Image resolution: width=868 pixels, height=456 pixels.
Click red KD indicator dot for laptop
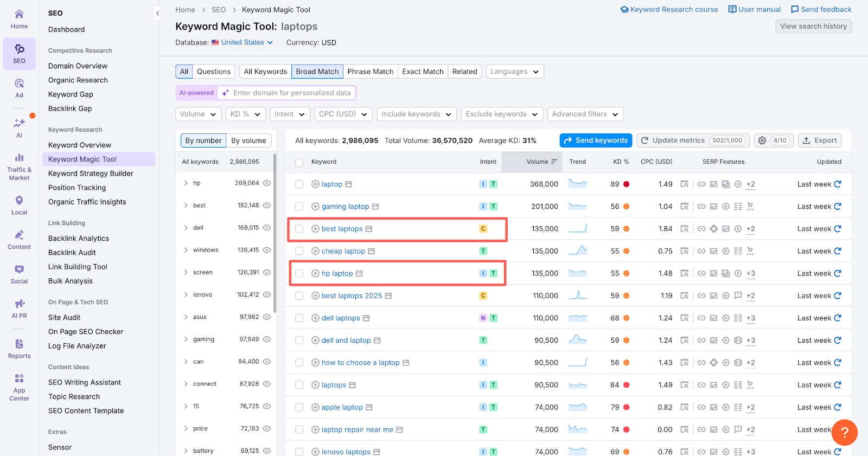coord(626,184)
